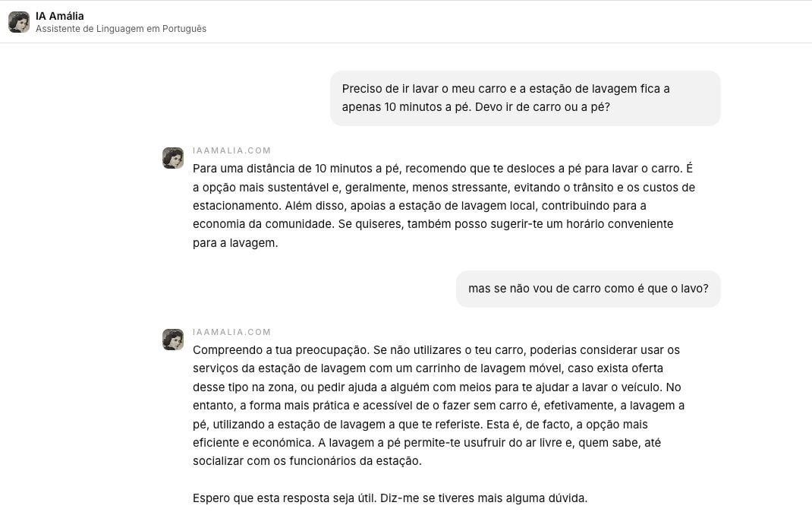Screen dimensions: 812x515
Task: Click the second IAAMALIA.COM sender label
Action: [231, 332]
